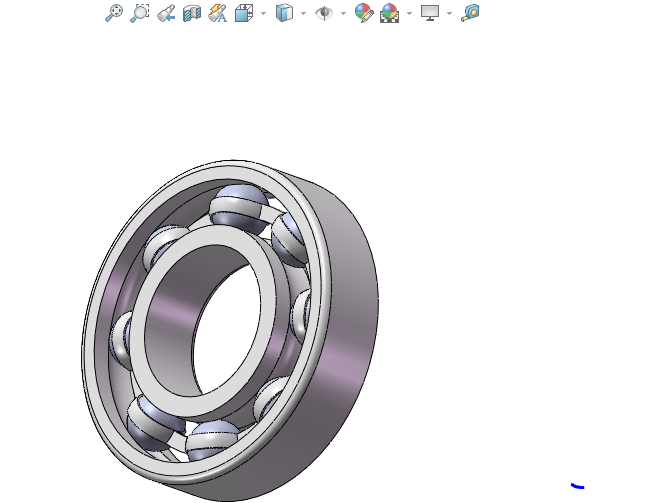Go back to the Previous View
Image resolution: width=649 pixels, height=503 pixels.
166,13
